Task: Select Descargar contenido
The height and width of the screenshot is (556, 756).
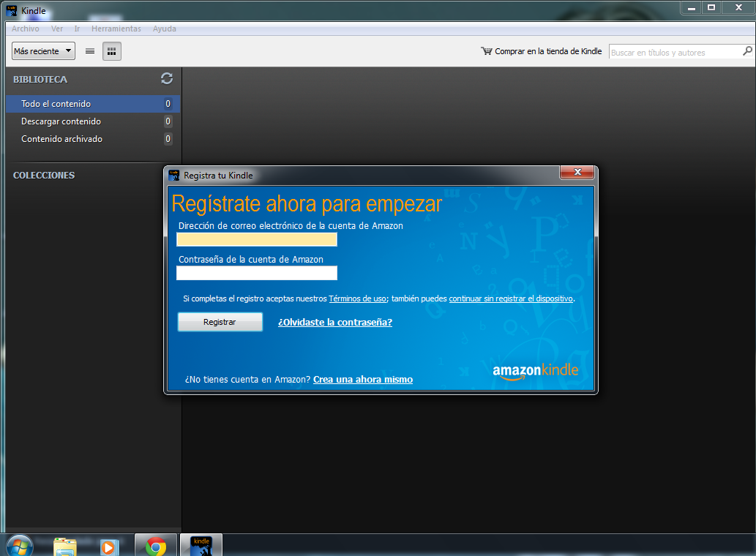Action: tap(92, 121)
